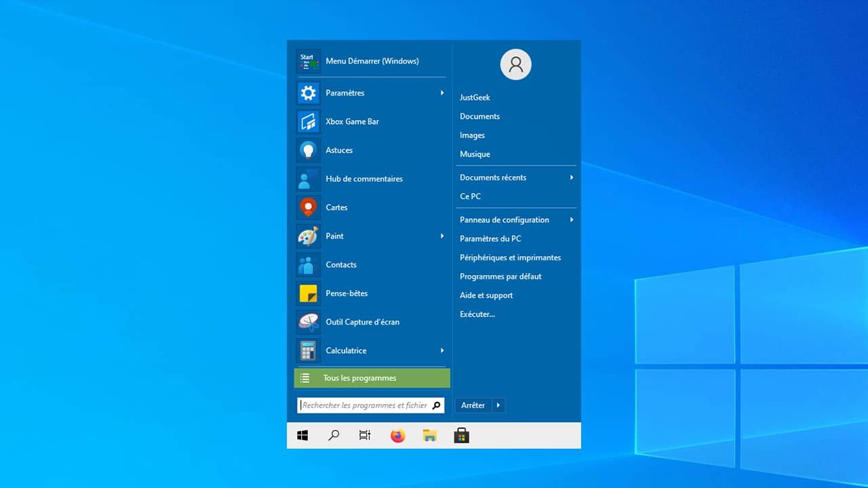The image size is (868, 488).
Task: Click the list icon beside Tous les programmes
Action: pyautogui.click(x=305, y=378)
